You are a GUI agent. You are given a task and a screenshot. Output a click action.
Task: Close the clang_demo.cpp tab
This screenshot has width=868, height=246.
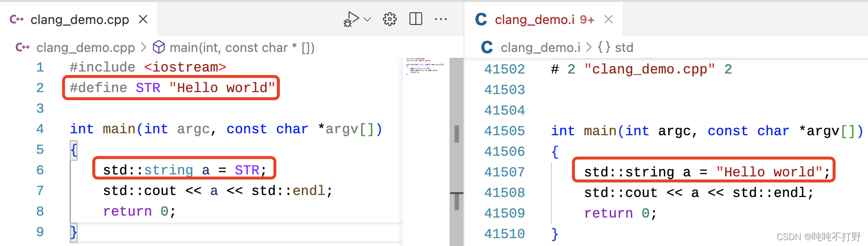tap(143, 19)
